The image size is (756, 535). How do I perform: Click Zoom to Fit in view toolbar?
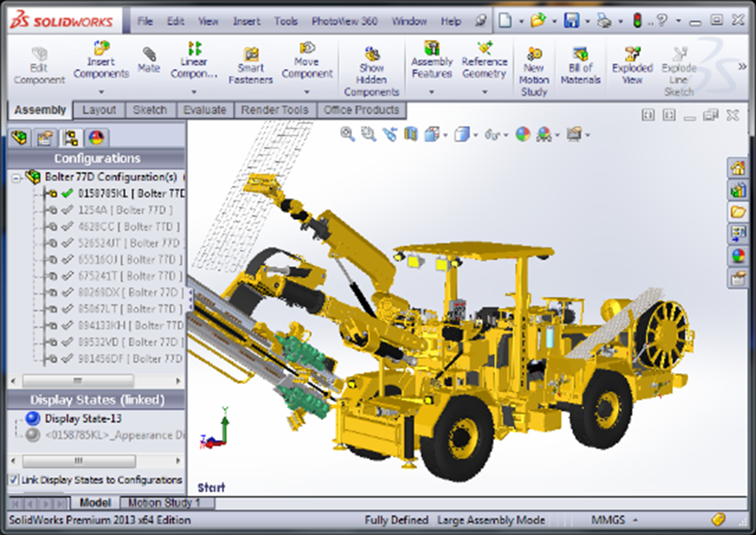[347, 134]
